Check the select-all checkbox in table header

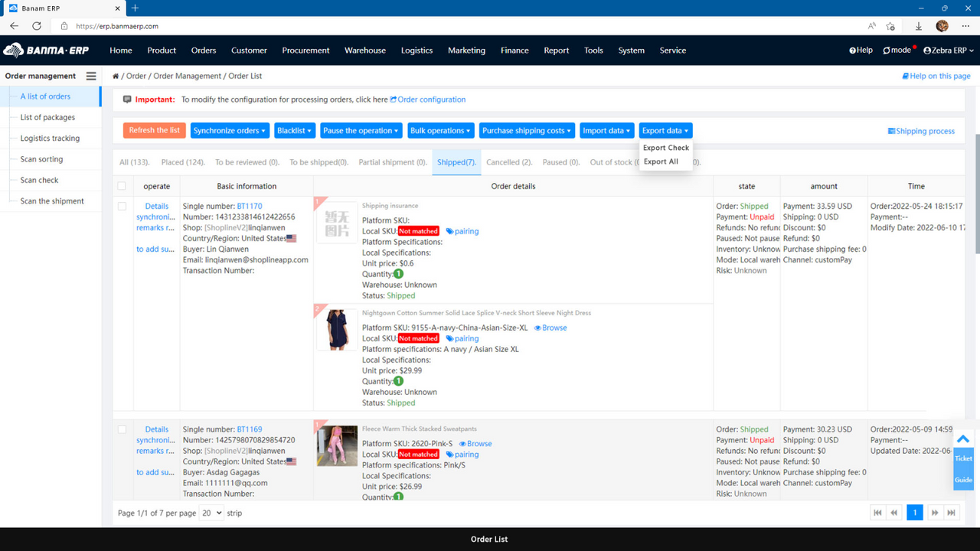(122, 185)
